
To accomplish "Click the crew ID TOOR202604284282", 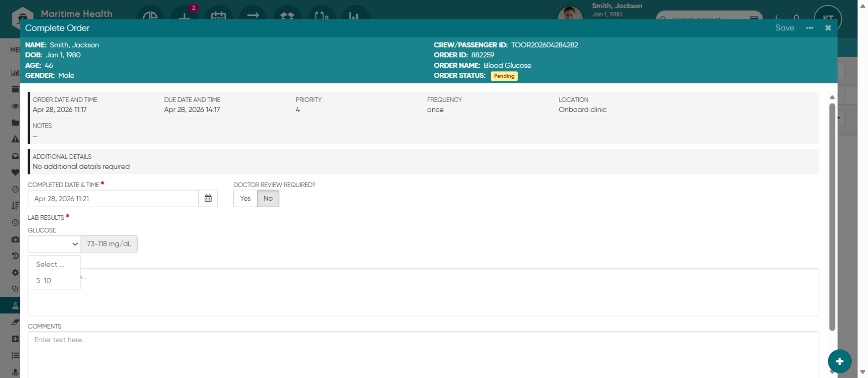I will point(545,45).
